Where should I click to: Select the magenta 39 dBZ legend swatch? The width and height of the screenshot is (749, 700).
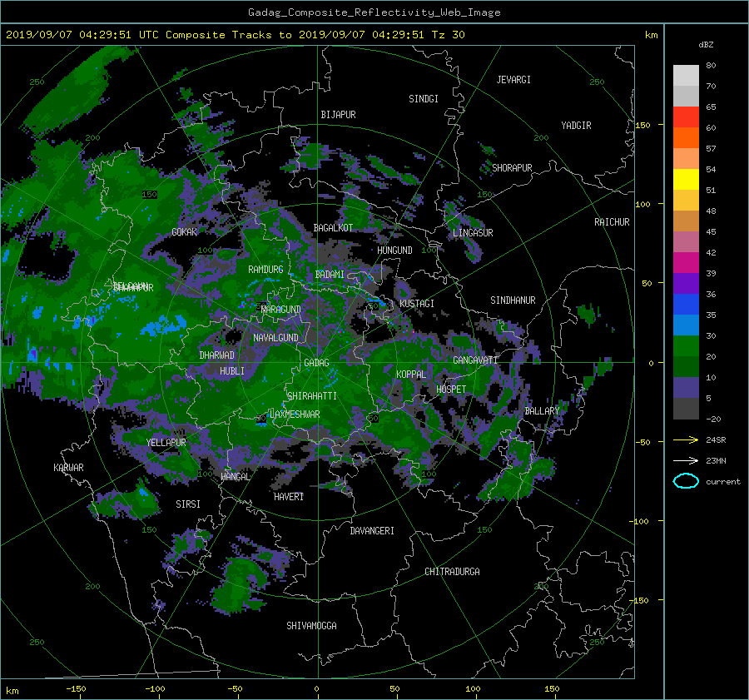coord(686,263)
